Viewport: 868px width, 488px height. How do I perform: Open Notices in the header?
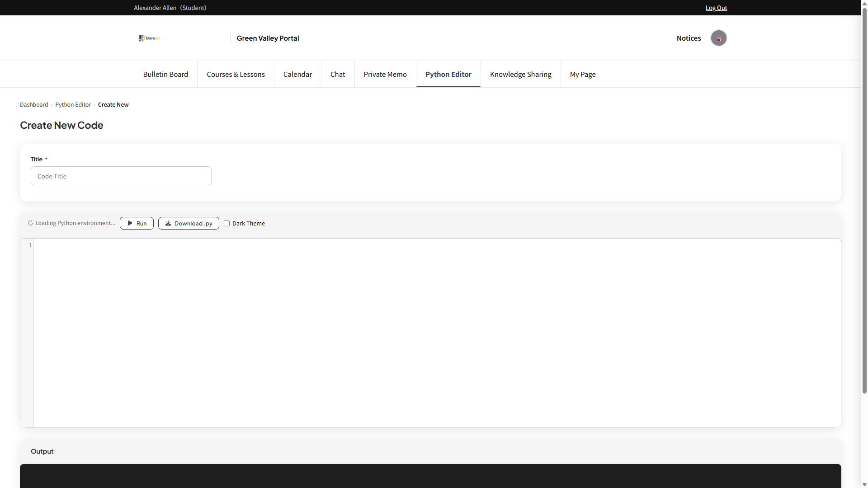click(689, 38)
